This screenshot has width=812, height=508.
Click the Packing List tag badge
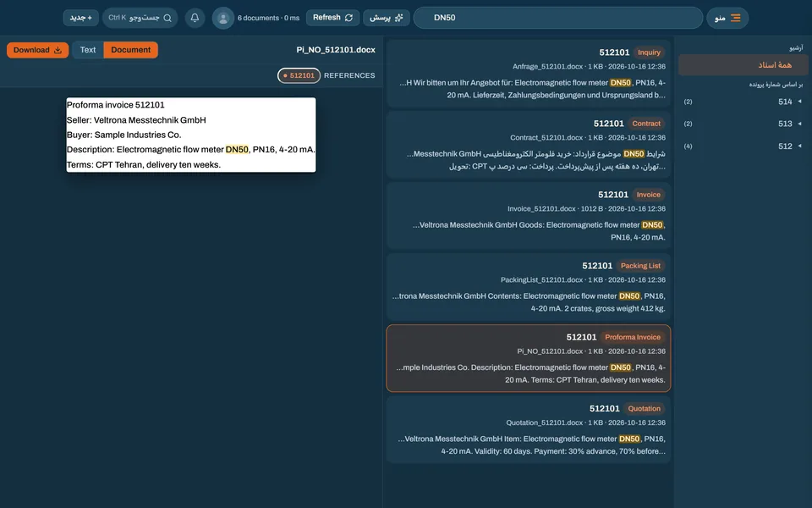(640, 266)
